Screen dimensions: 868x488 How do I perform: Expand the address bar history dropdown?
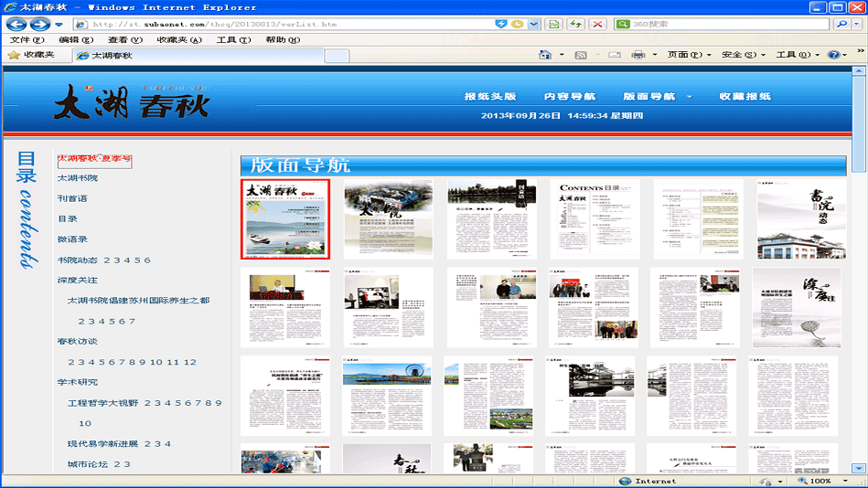click(x=533, y=25)
